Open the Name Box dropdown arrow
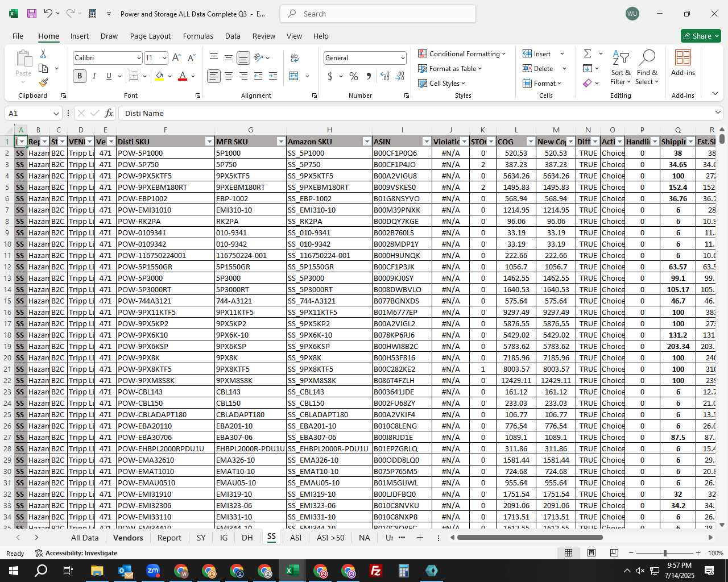Image resolution: width=728 pixels, height=582 pixels. 56,113
